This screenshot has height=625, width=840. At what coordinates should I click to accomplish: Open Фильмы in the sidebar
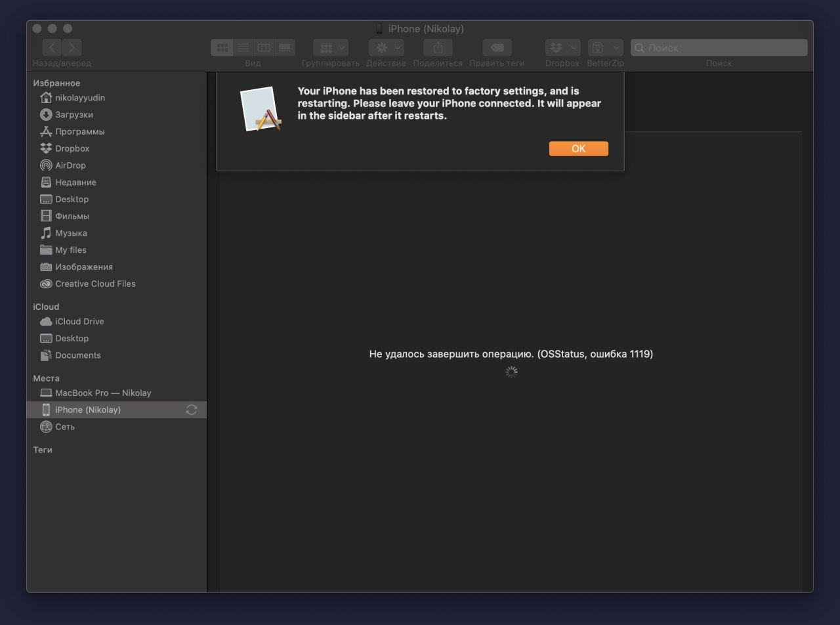coord(117,216)
